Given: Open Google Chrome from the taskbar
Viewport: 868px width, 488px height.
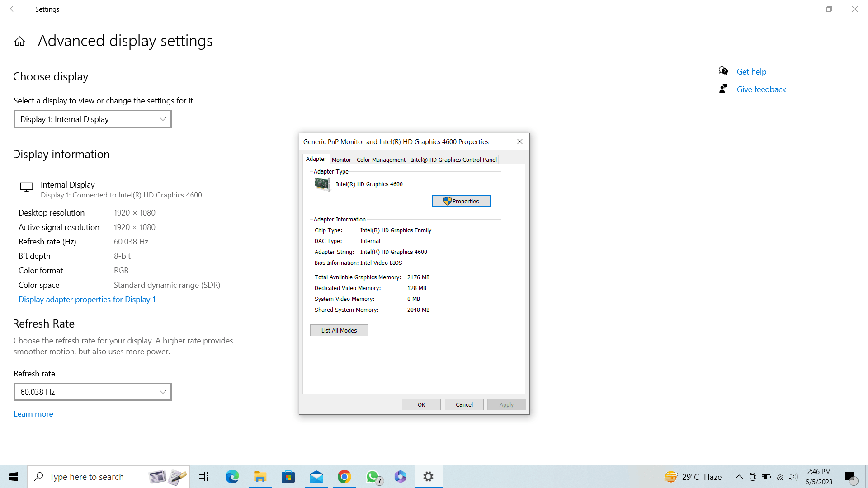Looking at the screenshot, I should [344, 477].
